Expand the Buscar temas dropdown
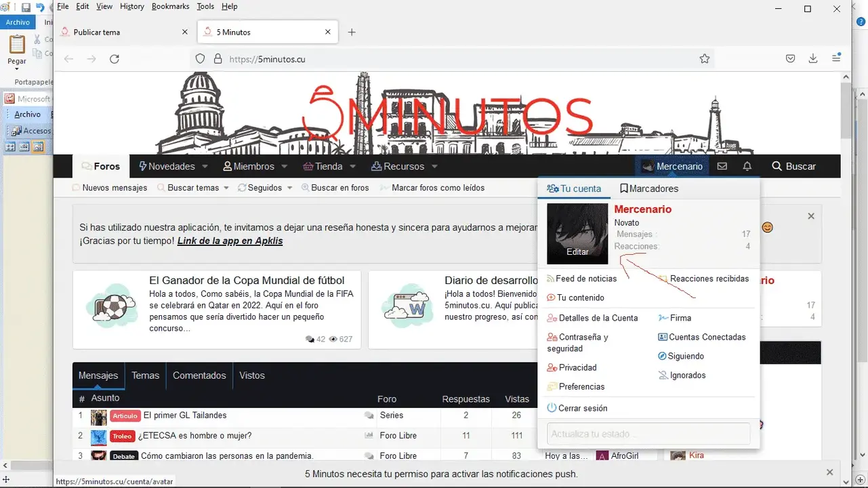The width and height of the screenshot is (868, 488). point(226,188)
